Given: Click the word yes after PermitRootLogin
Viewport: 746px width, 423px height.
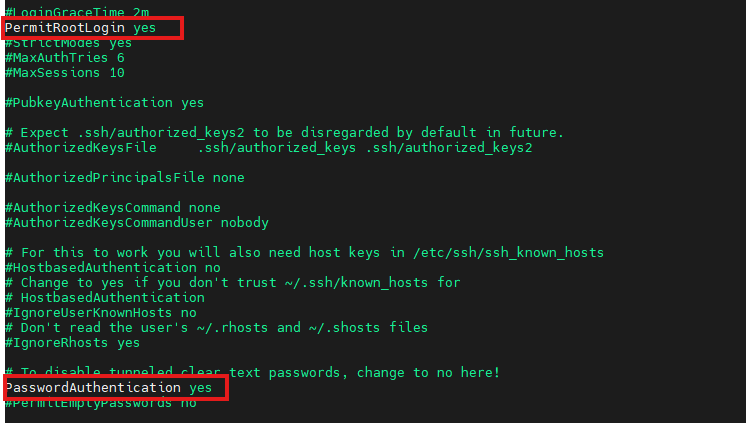Looking at the screenshot, I should 145,28.
